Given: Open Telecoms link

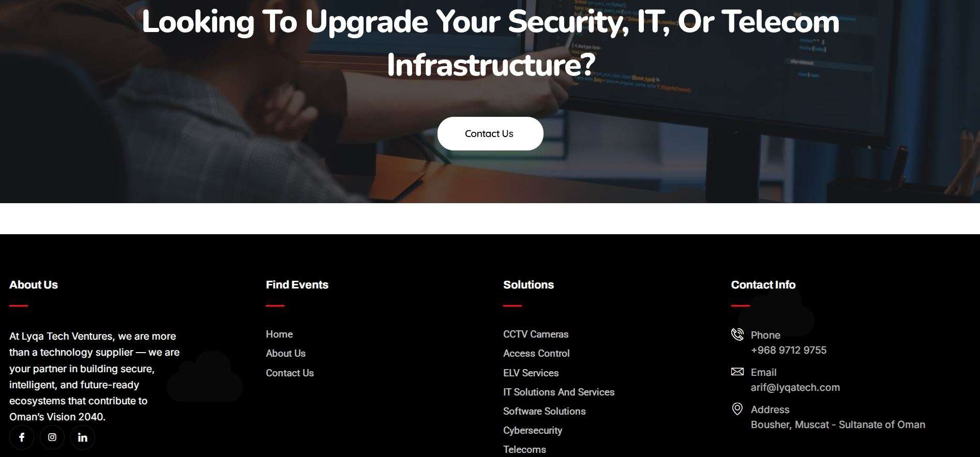Looking at the screenshot, I should [x=524, y=450].
